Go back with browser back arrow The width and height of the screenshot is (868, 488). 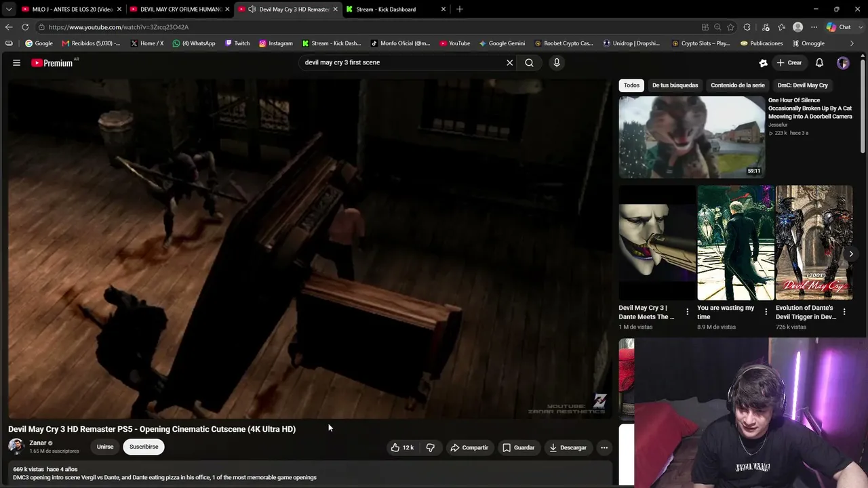tap(9, 27)
